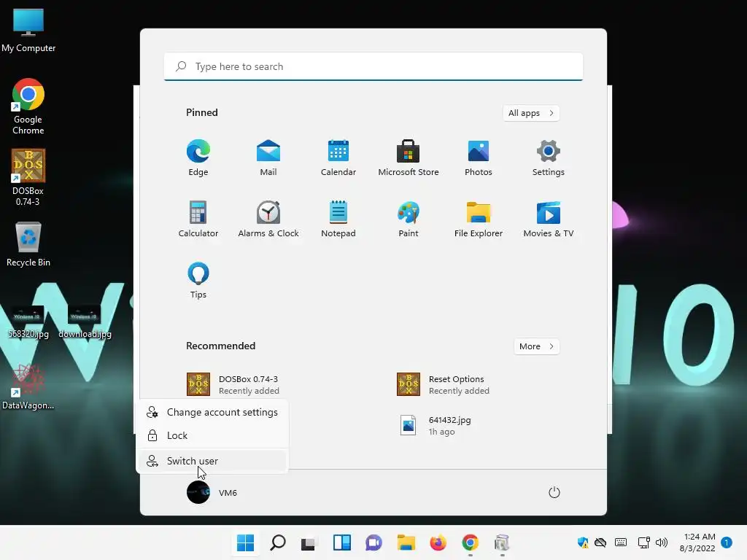The width and height of the screenshot is (747, 560).
Task: Open the Photos pinned app
Action: (479, 157)
